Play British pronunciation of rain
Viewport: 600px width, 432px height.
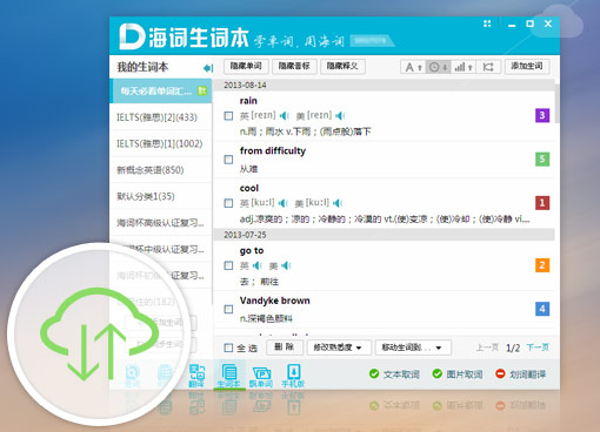(285, 116)
